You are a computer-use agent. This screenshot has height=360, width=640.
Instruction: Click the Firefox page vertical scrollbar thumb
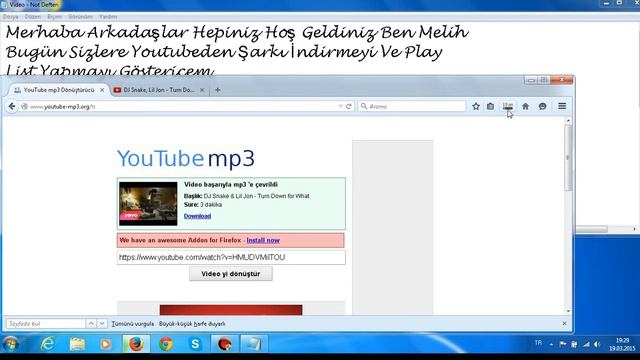point(568,158)
